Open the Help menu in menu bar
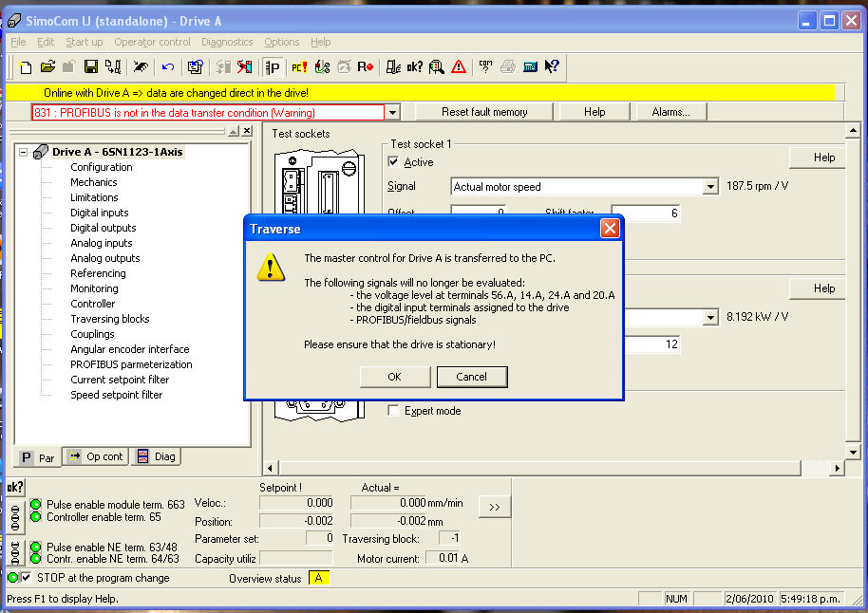868x613 pixels. (321, 42)
